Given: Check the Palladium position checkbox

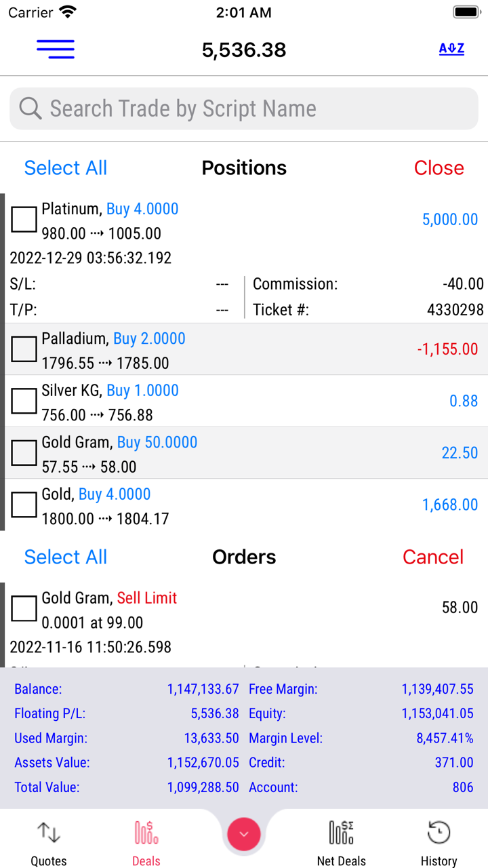Looking at the screenshot, I should click(x=24, y=349).
